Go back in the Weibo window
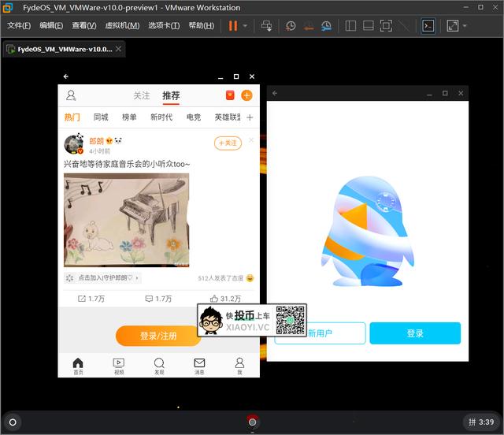The width and height of the screenshot is (504, 435). point(66,76)
